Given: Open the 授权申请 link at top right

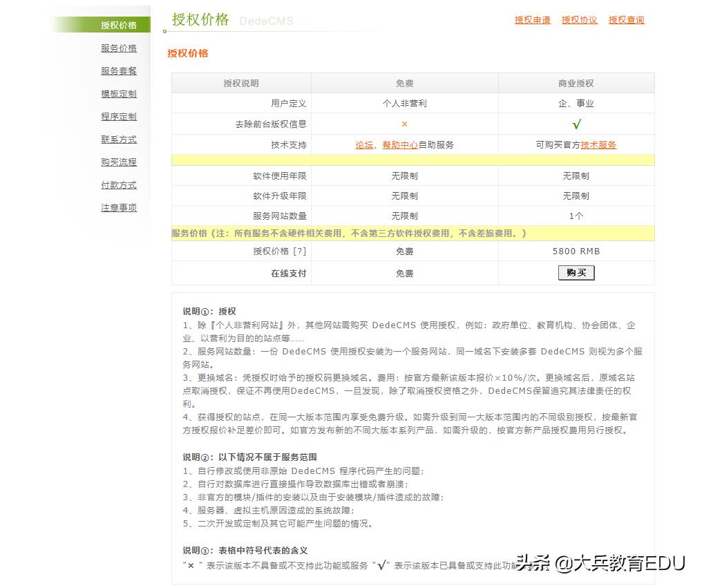Looking at the screenshot, I should (x=532, y=20).
